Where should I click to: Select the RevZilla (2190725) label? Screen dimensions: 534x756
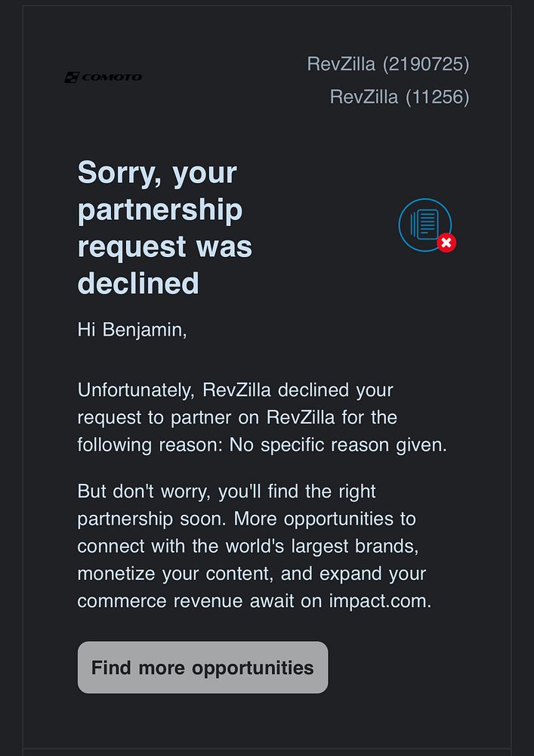[387, 64]
